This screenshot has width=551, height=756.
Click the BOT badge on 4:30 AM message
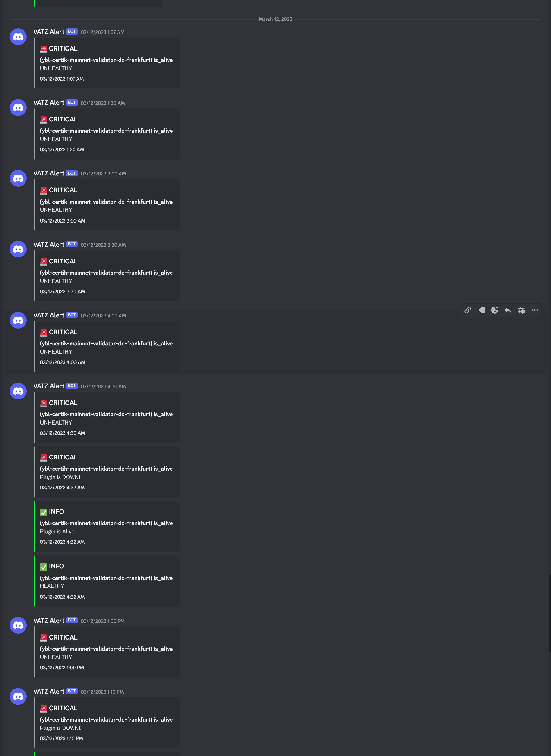(x=72, y=386)
